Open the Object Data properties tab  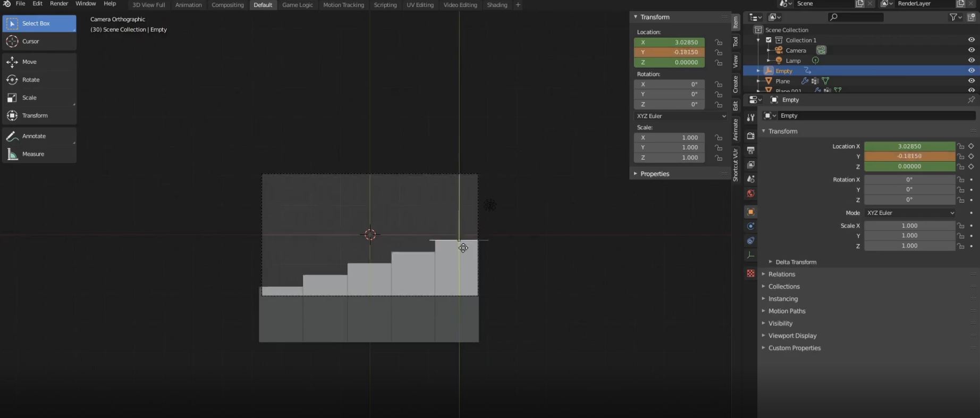click(x=750, y=256)
